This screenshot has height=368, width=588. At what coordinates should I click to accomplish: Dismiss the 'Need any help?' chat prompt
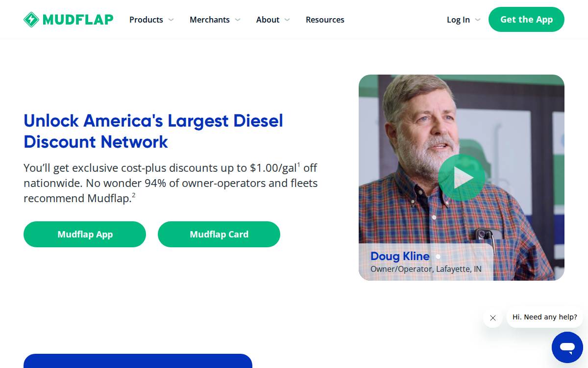point(493,318)
